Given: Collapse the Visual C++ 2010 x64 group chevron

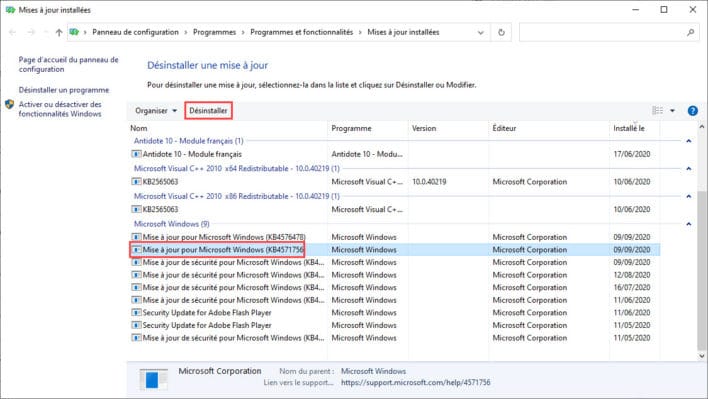Looking at the screenshot, I should [689, 168].
